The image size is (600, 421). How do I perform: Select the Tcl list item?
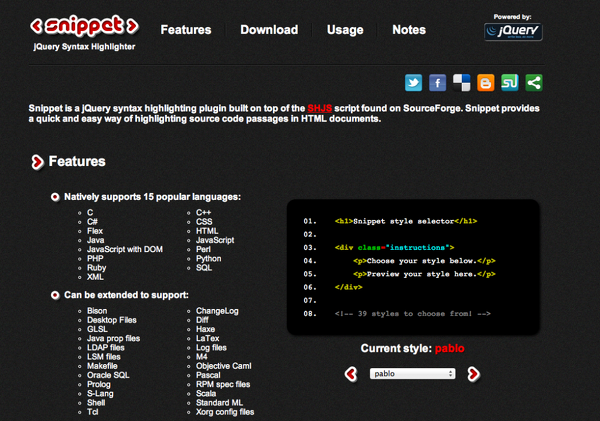point(93,412)
